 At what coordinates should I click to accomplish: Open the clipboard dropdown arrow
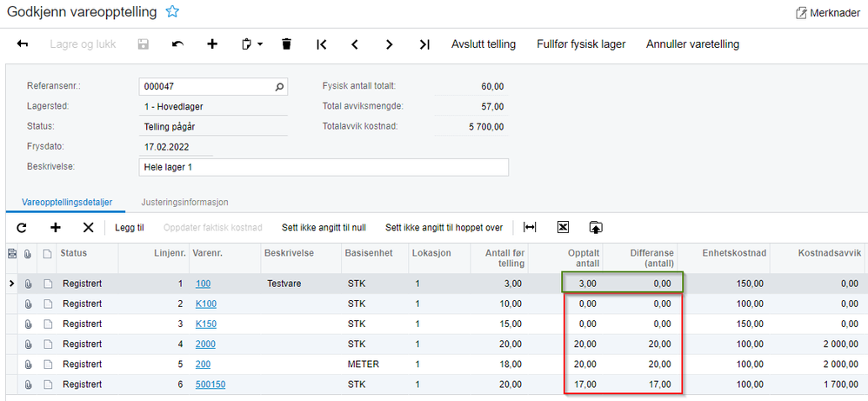point(260,44)
